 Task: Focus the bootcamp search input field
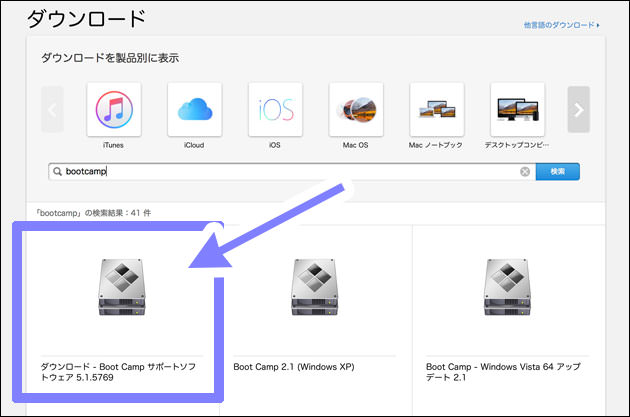[292, 172]
